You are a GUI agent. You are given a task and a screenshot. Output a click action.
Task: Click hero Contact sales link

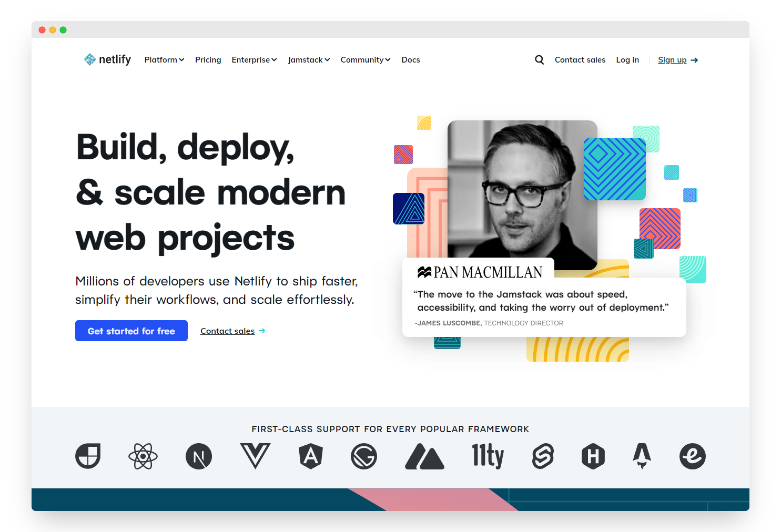tap(227, 331)
